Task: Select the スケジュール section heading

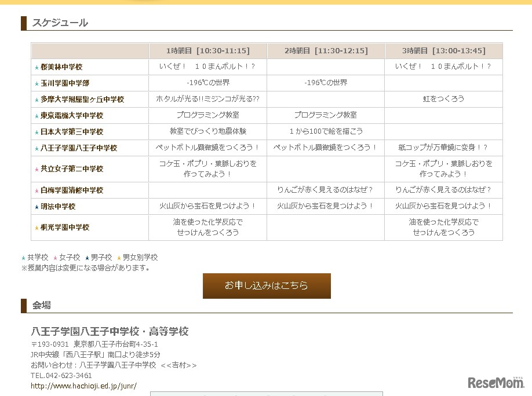Action: [60, 23]
